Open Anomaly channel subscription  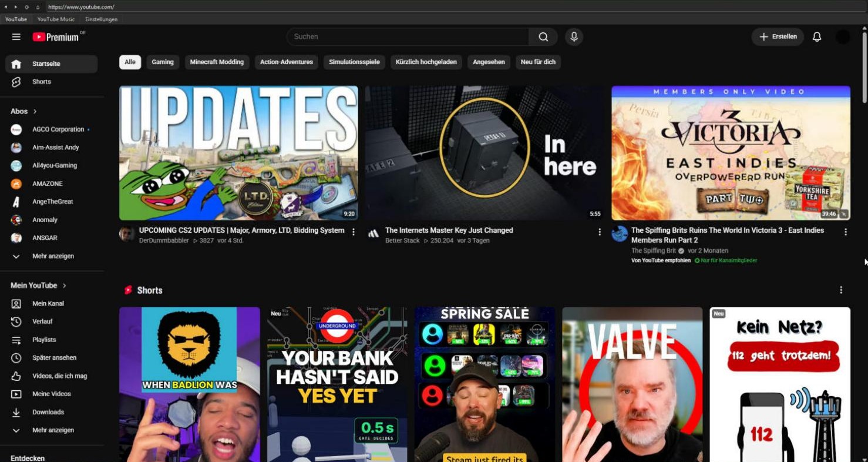click(52, 220)
